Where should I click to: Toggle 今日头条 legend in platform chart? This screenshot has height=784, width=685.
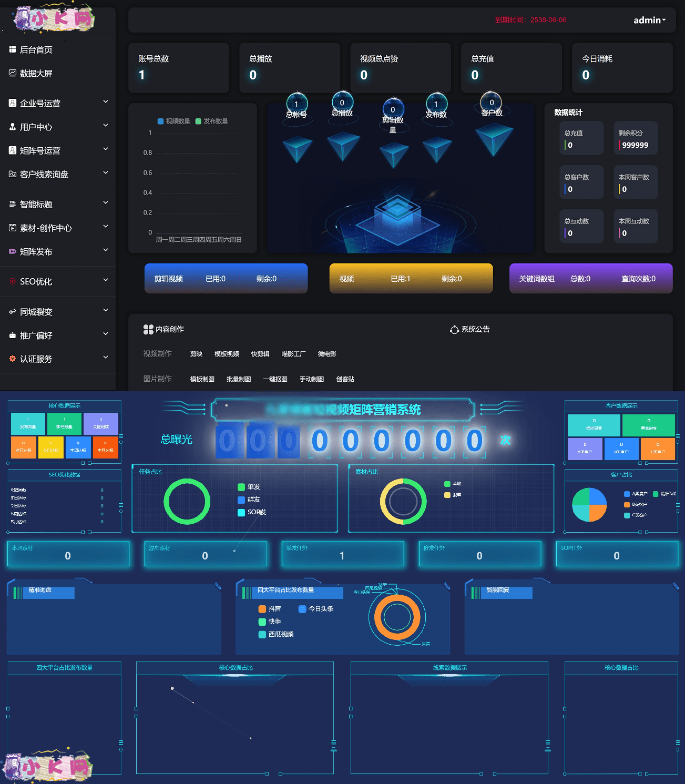point(316,609)
